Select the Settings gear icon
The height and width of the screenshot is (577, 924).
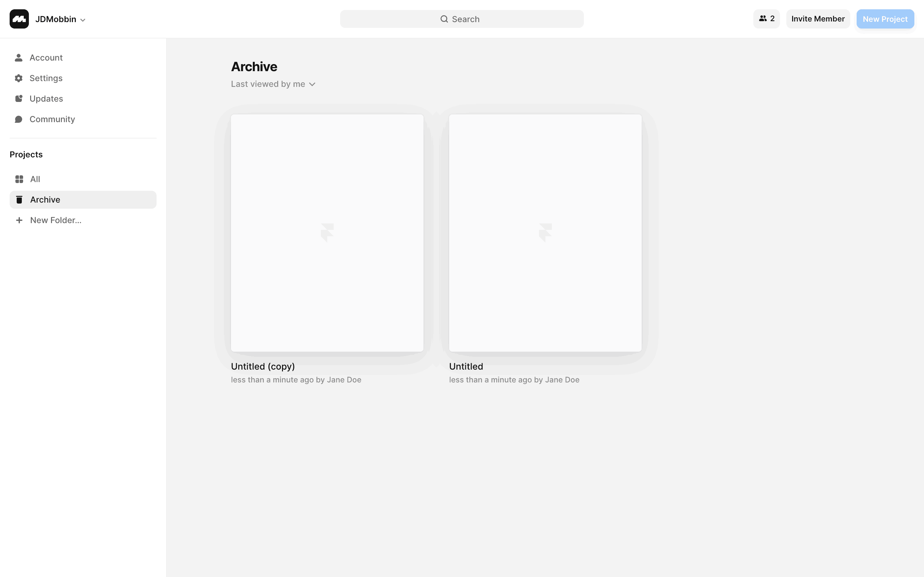(18, 78)
